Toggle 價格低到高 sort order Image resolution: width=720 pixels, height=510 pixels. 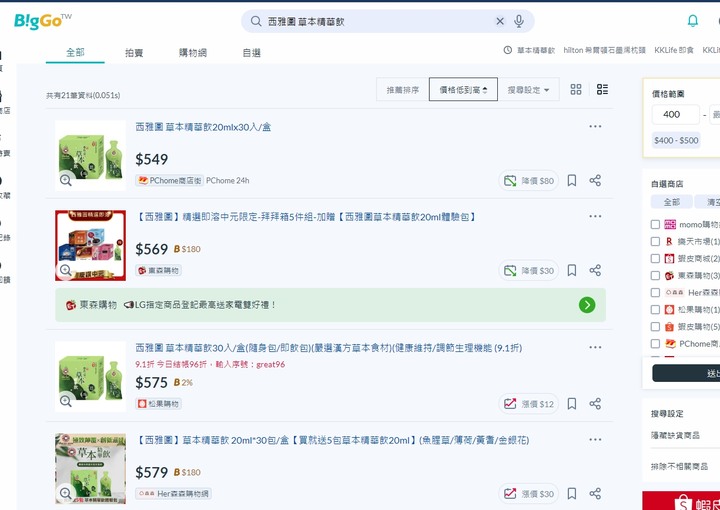pos(463,90)
